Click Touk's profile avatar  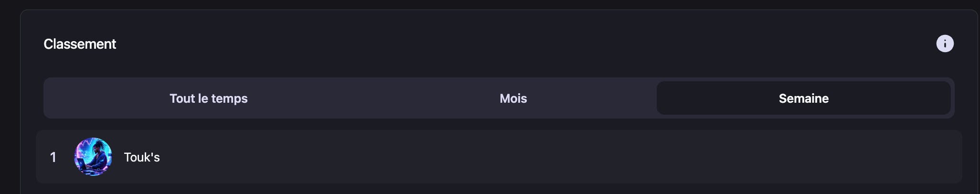[x=93, y=157]
